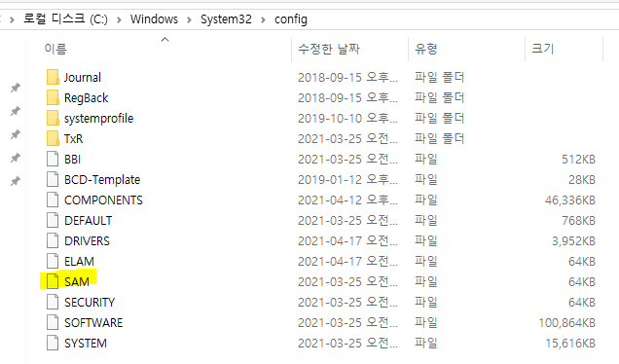
Task: Click the 100,864KB size value
Action: coord(566,322)
